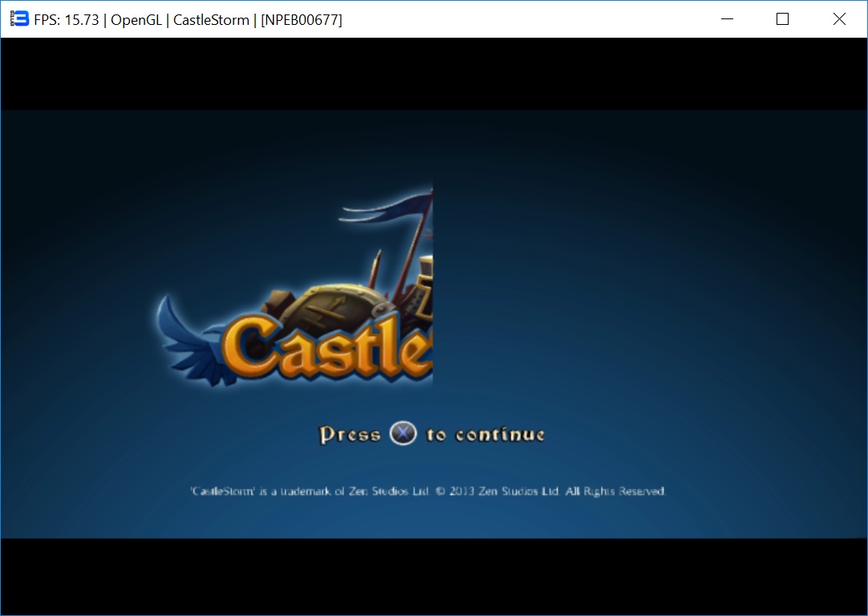Minimize the RPCS3 game window
Screen dimensions: 868x616
pos(728,19)
